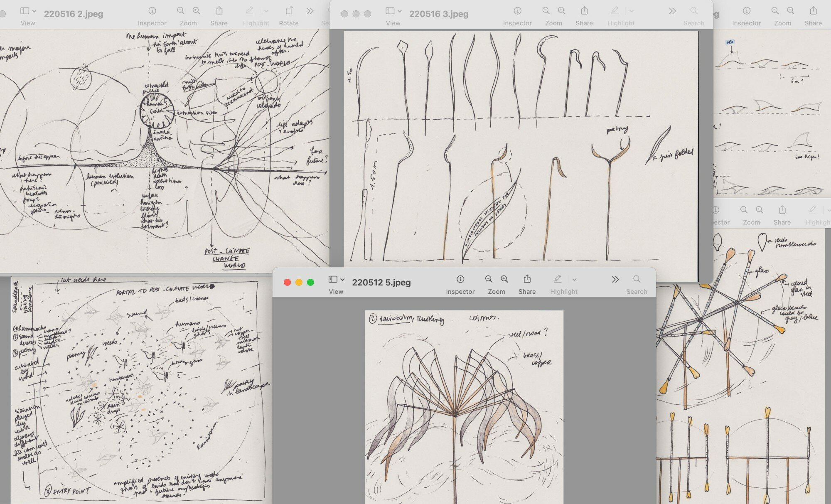The height and width of the screenshot is (504, 831).
Task: Zoom in on 220512 5.jpeg
Action: coord(504,280)
